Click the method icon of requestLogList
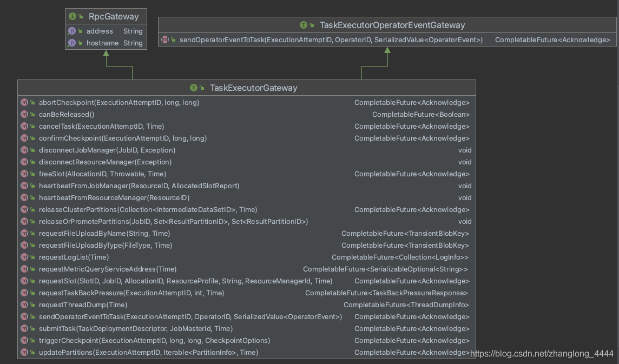619x364 pixels. pyautogui.click(x=24, y=256)
